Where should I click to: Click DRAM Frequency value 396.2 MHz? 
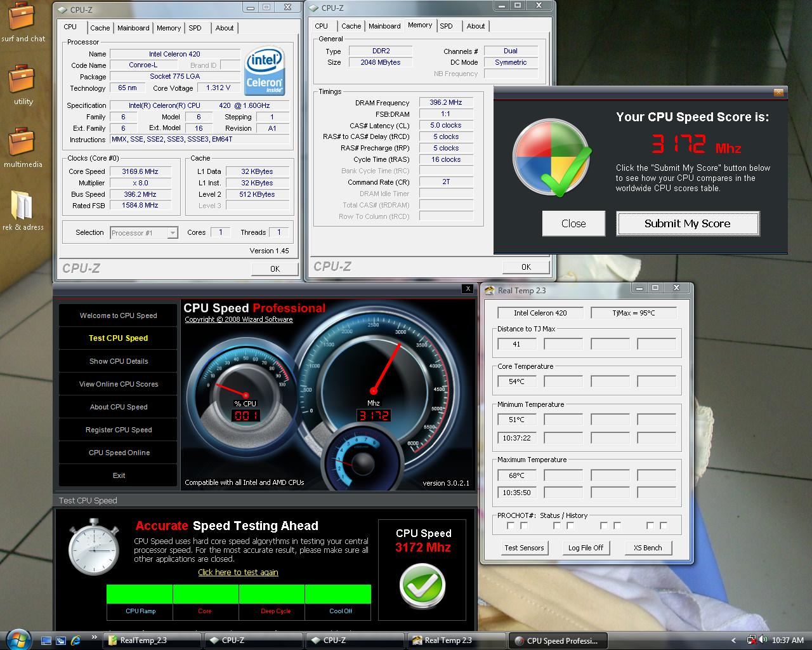(x=446, y=102)
